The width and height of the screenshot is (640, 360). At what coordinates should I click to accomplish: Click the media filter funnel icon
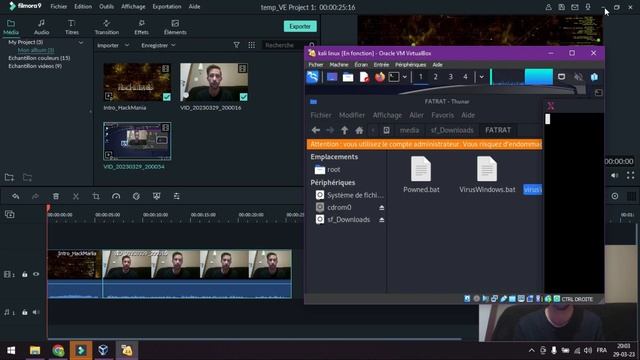pyautogui.click(x=236, y=45)
